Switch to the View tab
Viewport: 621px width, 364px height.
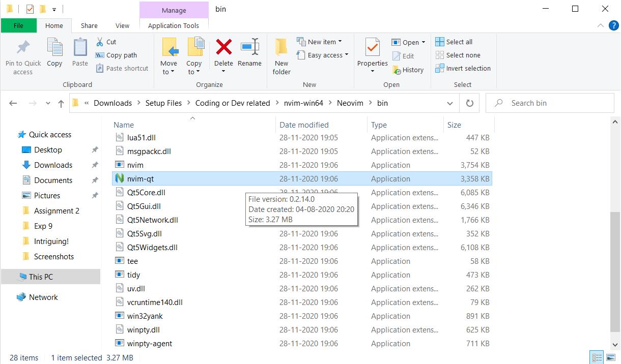[x=123, y=25]
